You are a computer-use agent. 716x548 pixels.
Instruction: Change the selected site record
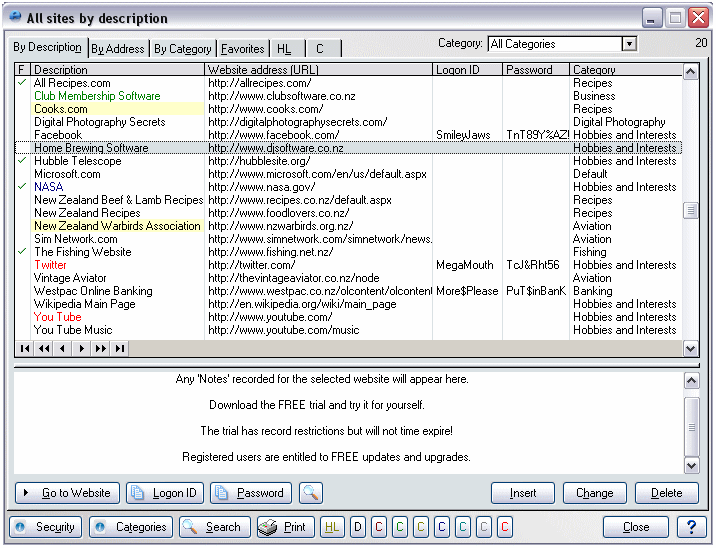[595, 493]
